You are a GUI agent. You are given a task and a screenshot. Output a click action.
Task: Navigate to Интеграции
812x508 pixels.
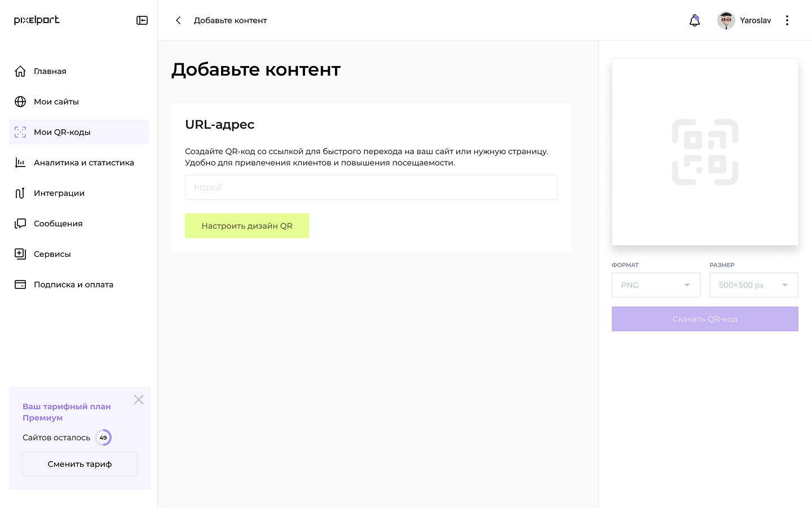pyautogui.click(x=59, y=193)
